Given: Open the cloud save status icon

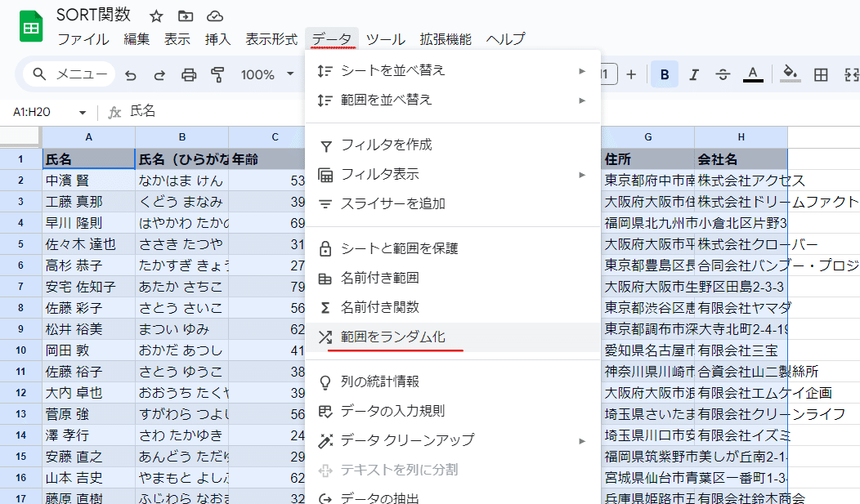Looking at the screenshot, I should [215, 16].
